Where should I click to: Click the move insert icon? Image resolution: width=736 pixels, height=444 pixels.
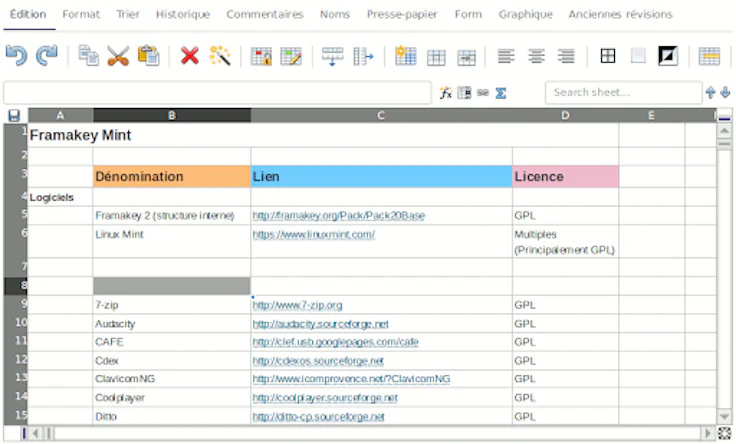[466, 57]
